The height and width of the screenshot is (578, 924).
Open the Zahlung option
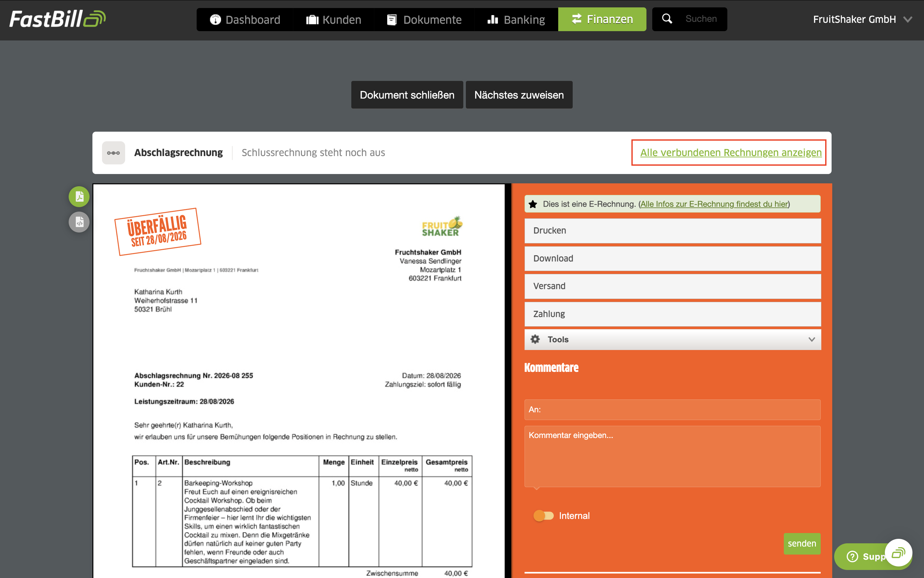pyautogui.click(x=673, y=314)
